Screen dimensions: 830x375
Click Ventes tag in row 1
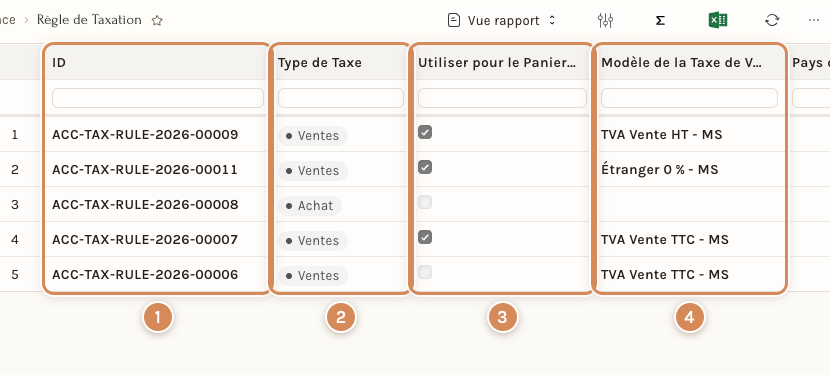click(x=313, y=136)
